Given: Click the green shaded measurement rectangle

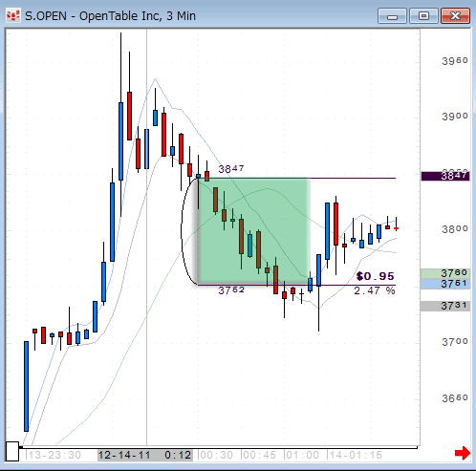Looking at the screenshot, I should [x=254, y=231].
